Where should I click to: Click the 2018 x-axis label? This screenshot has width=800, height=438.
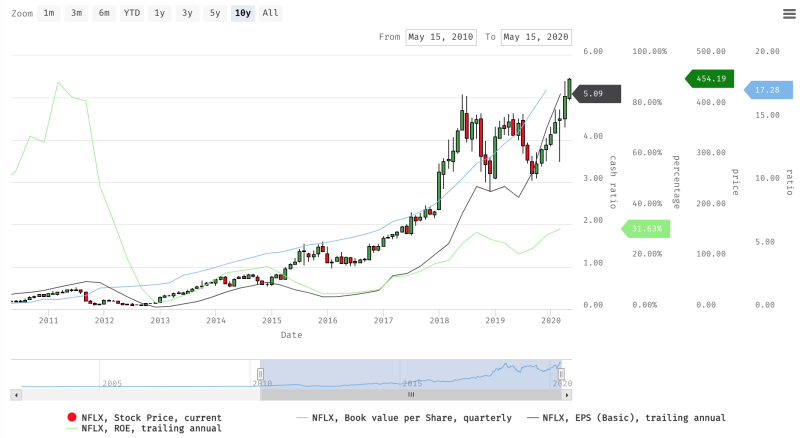[x=439, y=321]
